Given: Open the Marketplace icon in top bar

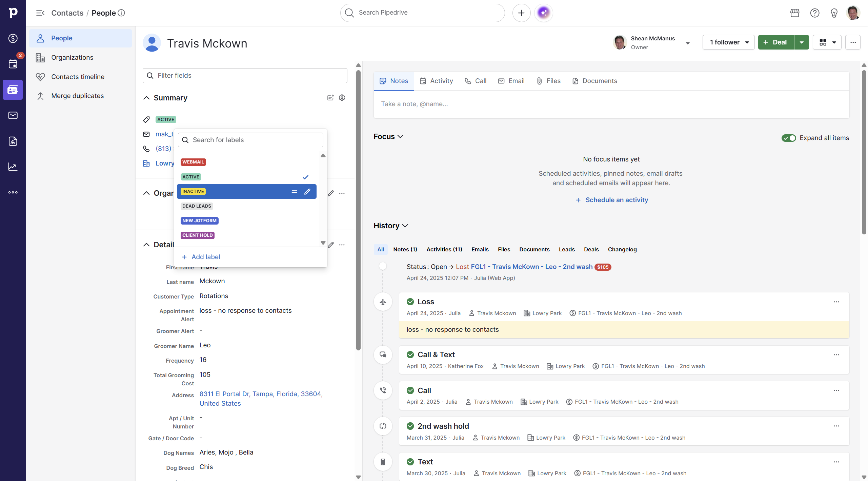Looking at the screenshot, I should point(794,13).
